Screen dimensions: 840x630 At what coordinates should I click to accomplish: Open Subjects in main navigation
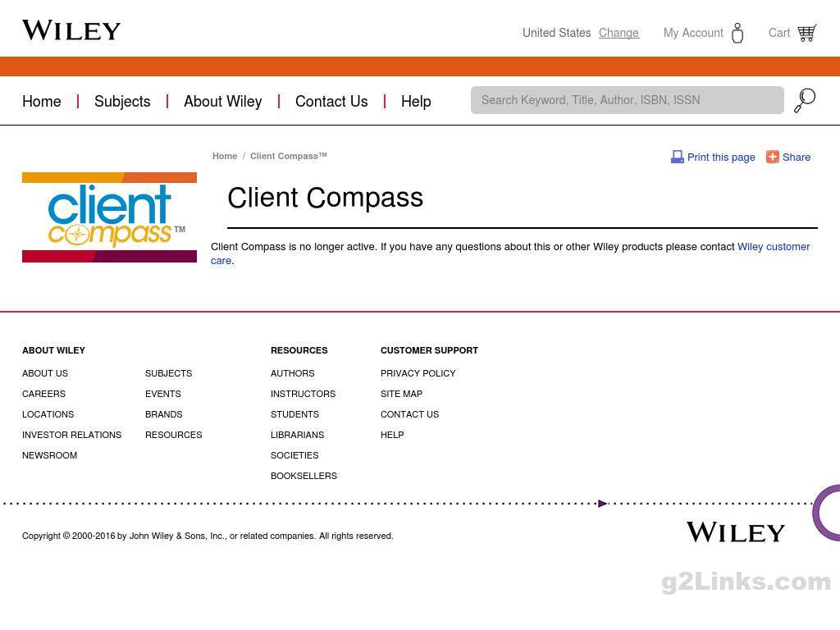click(x=122, y=101)
